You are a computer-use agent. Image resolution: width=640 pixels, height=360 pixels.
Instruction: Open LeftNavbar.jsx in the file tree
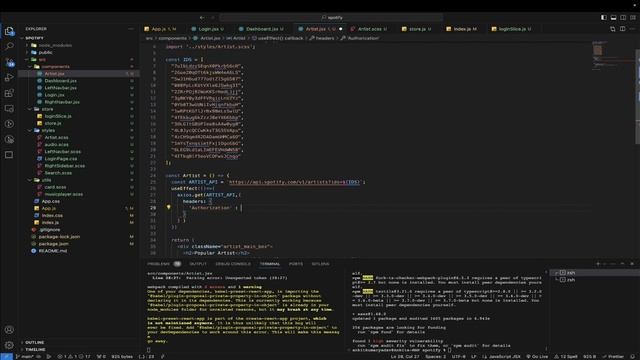click(60, 88)
